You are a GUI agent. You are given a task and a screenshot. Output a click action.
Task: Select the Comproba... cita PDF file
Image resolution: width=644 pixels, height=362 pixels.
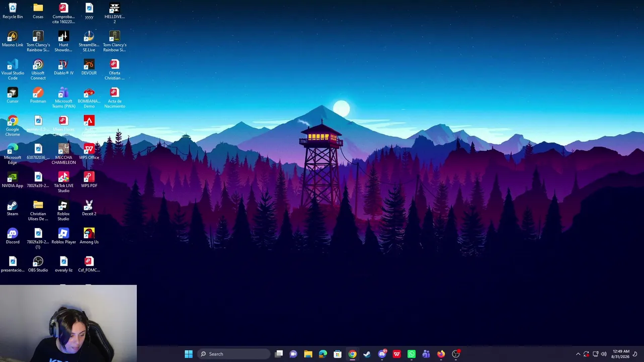tap(63, 14)
